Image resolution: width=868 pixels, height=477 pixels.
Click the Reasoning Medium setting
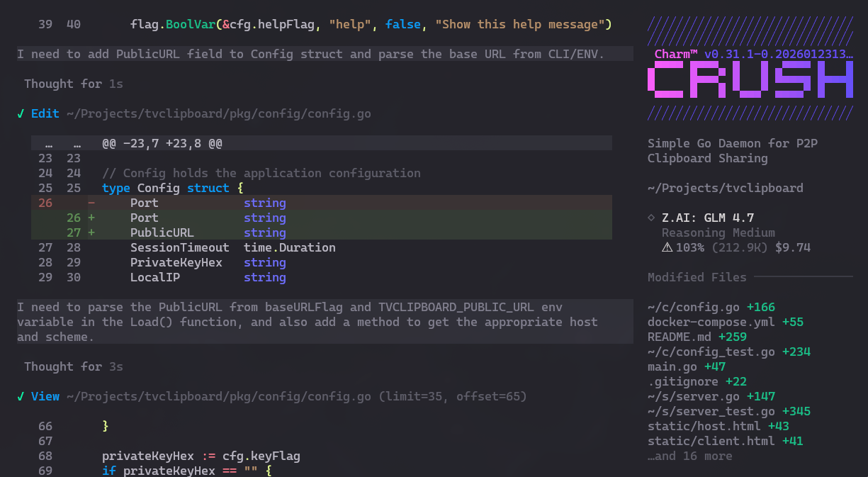click(718, 232)
